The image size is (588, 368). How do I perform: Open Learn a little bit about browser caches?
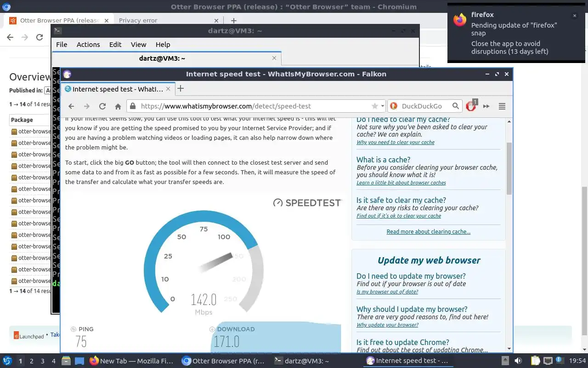pyautogui.click(x=401, y=183)
